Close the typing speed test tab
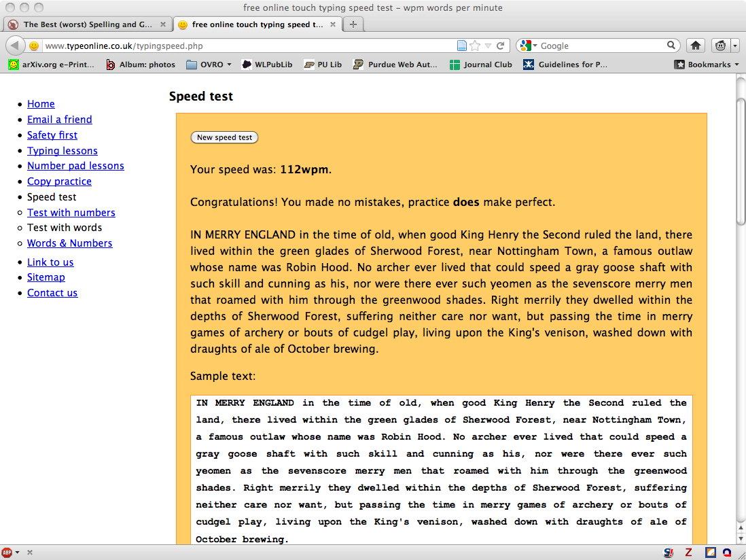 pos(332,24)
